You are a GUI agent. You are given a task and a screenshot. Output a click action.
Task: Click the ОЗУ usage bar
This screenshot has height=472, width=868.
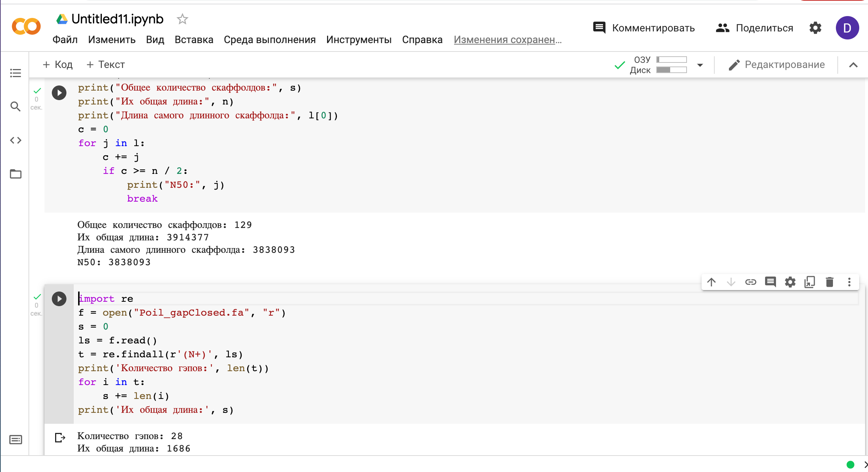(672, 60)
